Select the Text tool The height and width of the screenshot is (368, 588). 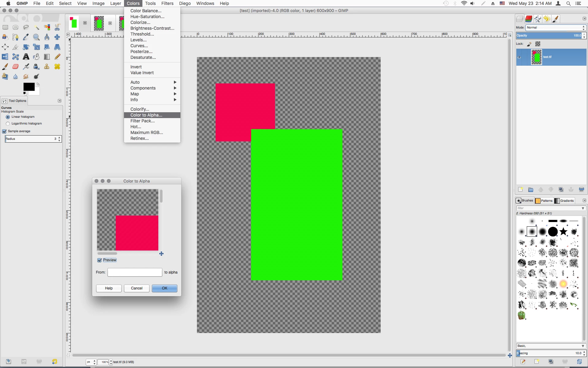(26, 57)
